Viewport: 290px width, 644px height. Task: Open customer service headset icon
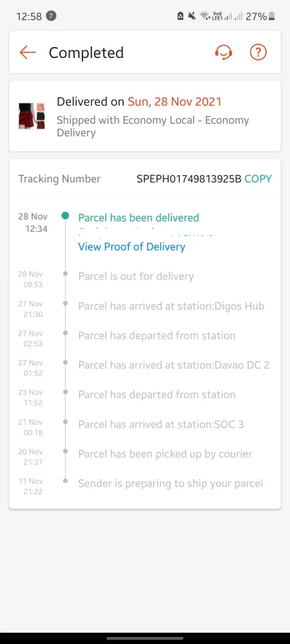[224, 52]
